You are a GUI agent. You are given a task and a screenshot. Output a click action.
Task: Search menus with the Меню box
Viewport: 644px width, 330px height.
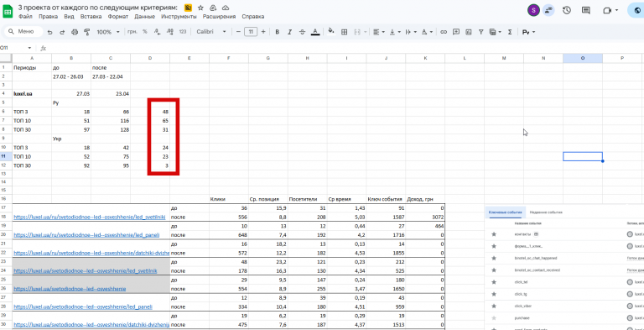coord(23,32)
